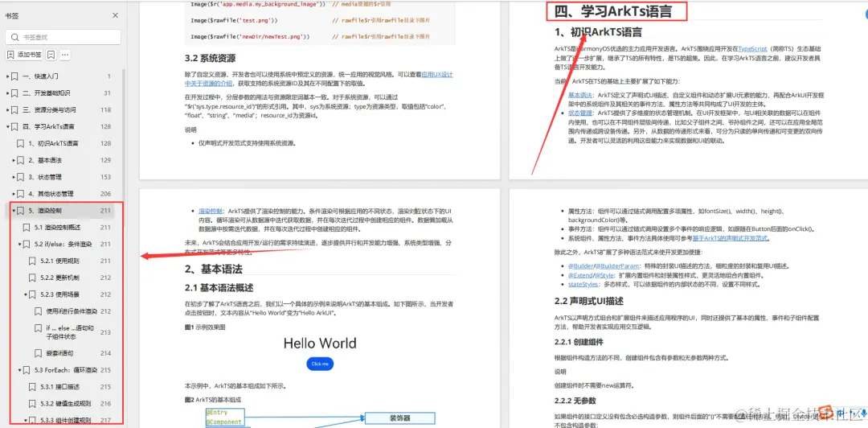Collapse the 5.2.3 使用场景 node
This screenshot has width=868, height=428.
26,294
